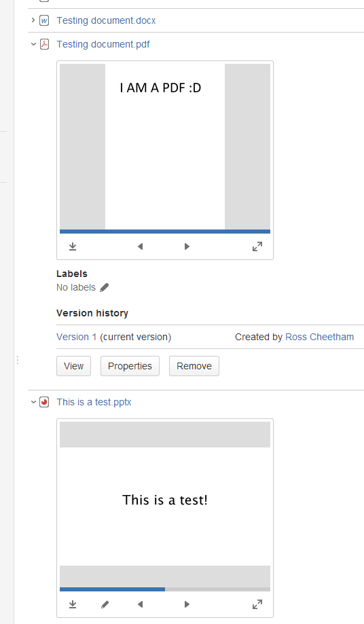Show previous slide of pptx preview
This screenshot has width=364, height=624.
coord(140,604)
